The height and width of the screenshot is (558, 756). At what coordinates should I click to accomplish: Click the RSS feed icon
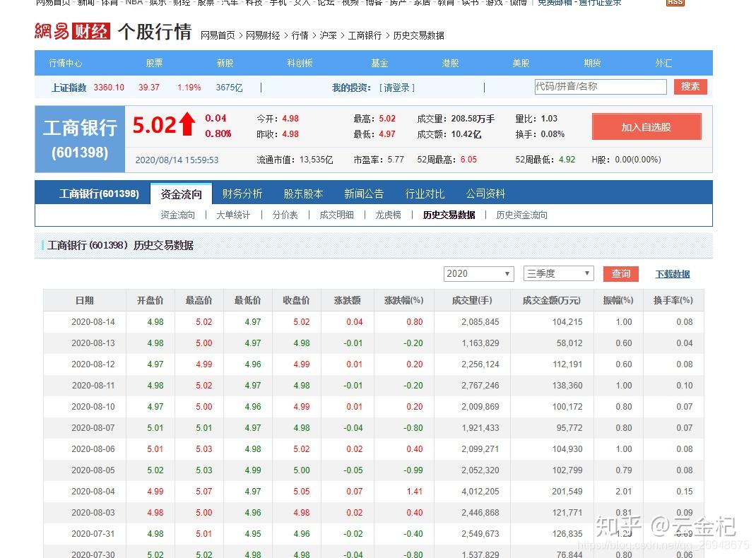click(x=674, y=3)
